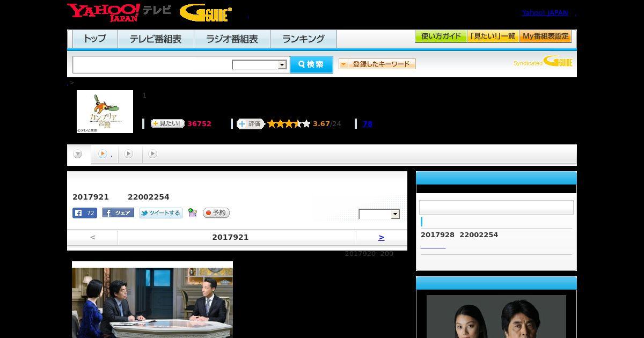
Task: Open the トップ tab
Action: tap(95, 39)
